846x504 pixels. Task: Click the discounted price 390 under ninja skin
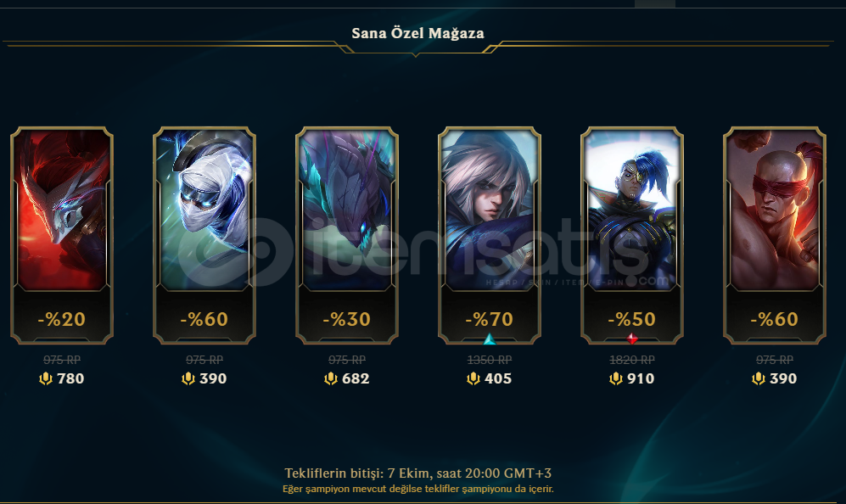(213, 378)
